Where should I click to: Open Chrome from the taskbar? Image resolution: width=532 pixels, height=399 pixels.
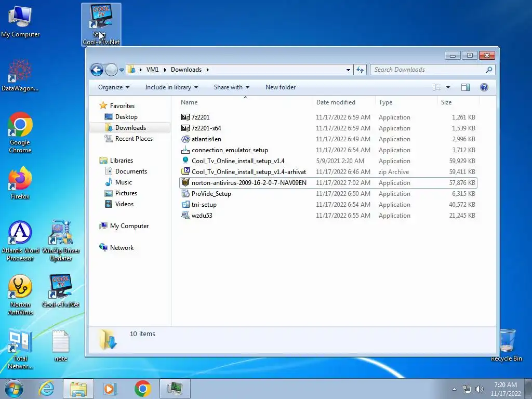[x=142, y=389]
